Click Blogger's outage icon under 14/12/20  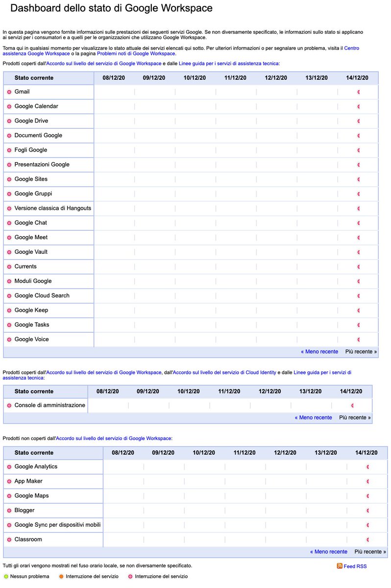pyautogui.click(x=367, y=511)
